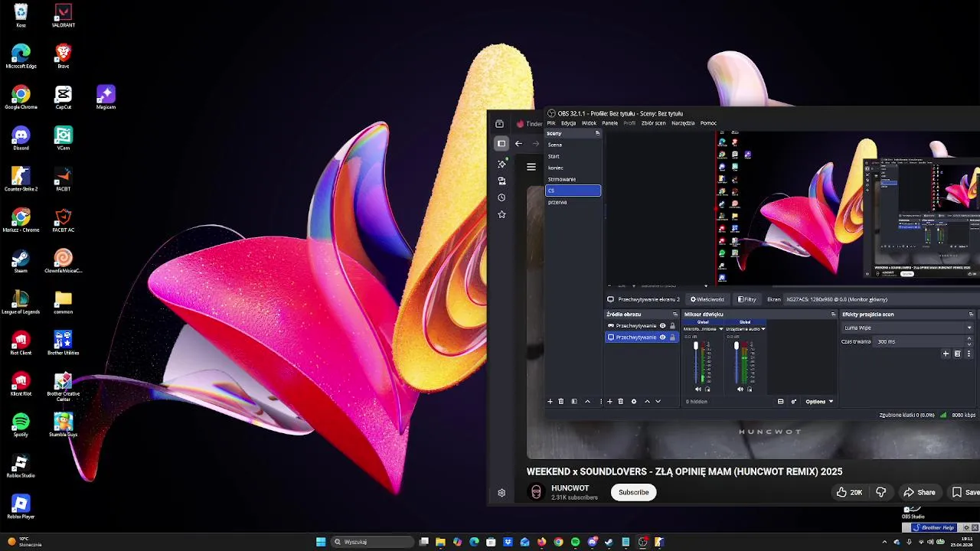Open the Luma Wipe transition dropdown
The image size is (980, 551).
(x=907, y=328)
